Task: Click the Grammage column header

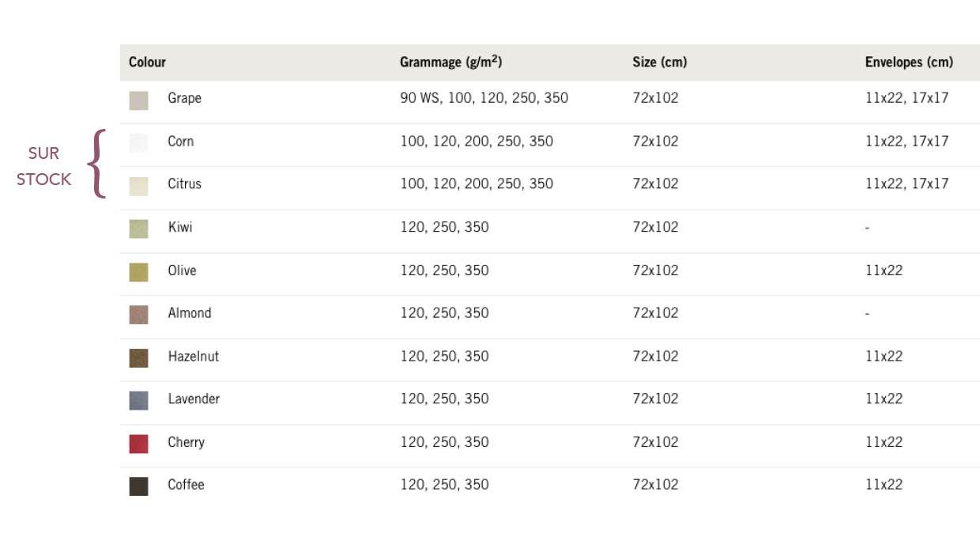Action: pyautogui.click(x=451, y=62)
